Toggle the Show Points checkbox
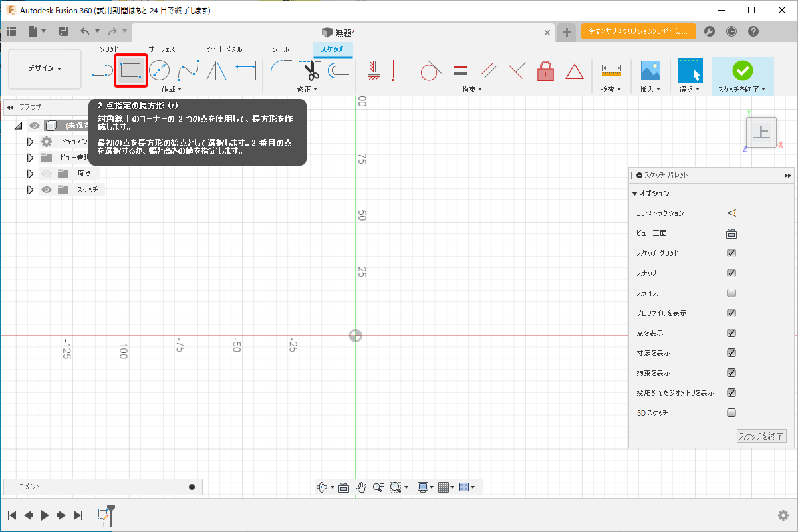The image size is (798, 532). tap(731, 333)
